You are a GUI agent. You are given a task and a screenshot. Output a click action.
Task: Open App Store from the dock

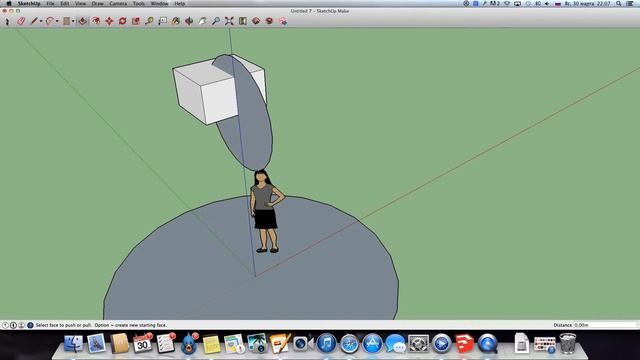(372, 344)
